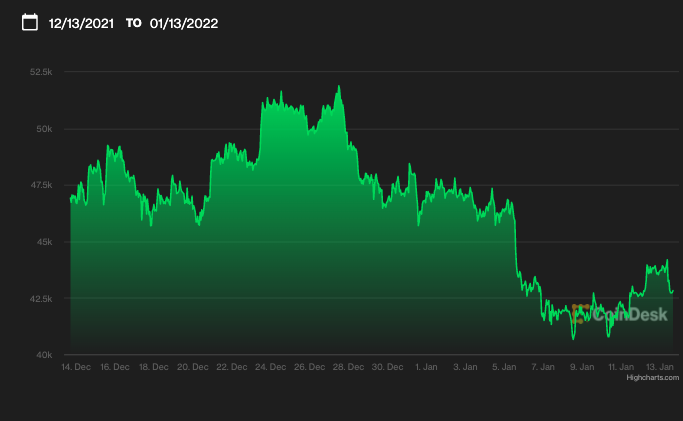683x421 pixels.
Task: Click the 50k price axis label
Action: (x=44, y=129)
